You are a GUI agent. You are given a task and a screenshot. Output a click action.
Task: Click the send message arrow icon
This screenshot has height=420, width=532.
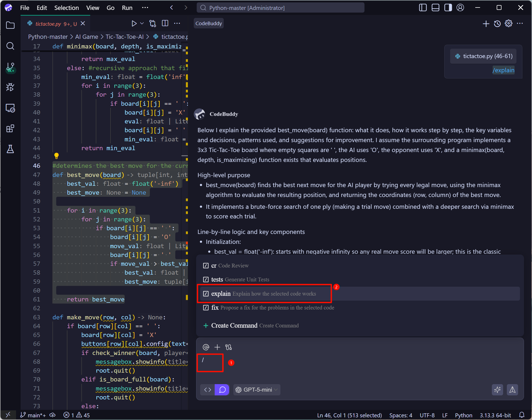(x=512, y=390)
